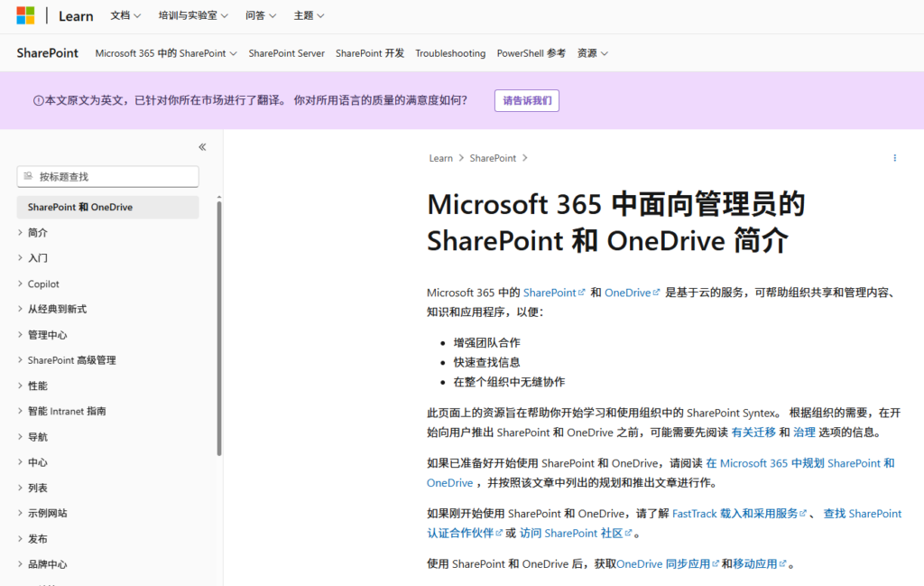Expand Microsoft 365 中的 SharePoint menu
This screenshot has height=586, width=924.
[x=166, y=53]
